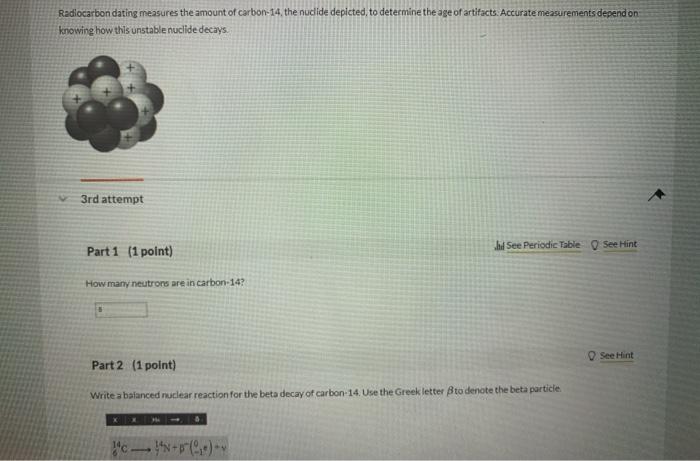
Task: Open the Greek symbols delta menu
Action: pyautogui.click(x=196, y=419)
